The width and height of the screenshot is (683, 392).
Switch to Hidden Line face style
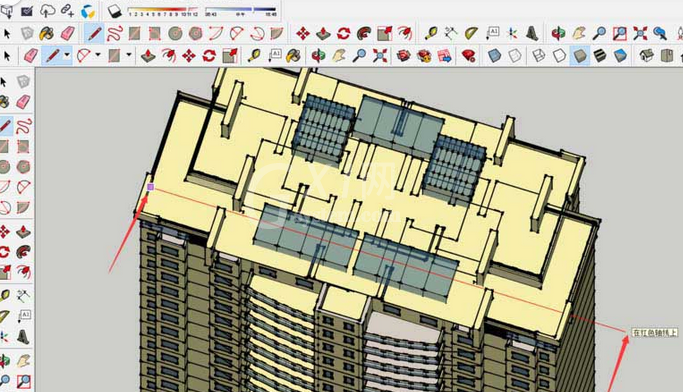(559, 56)
